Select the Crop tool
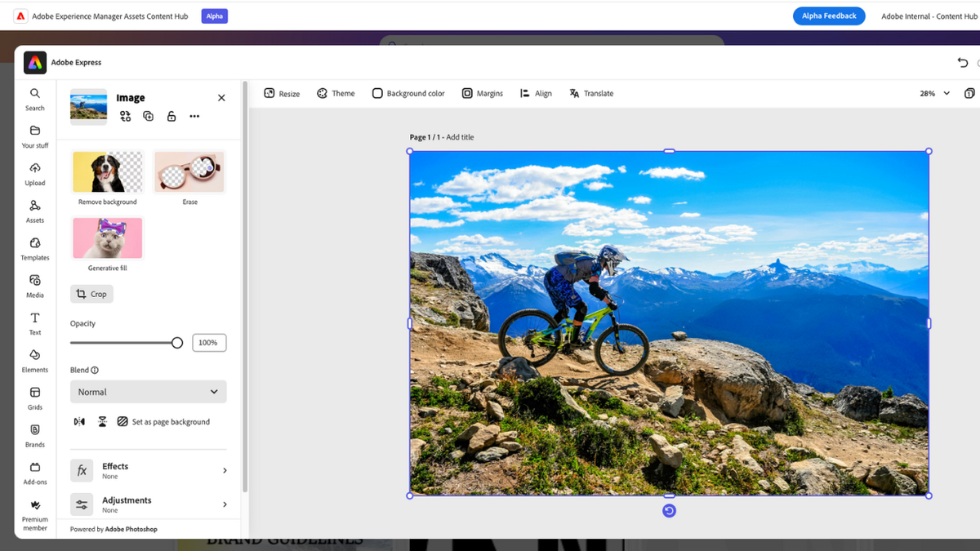980x551 pixels. pos(91,294)
